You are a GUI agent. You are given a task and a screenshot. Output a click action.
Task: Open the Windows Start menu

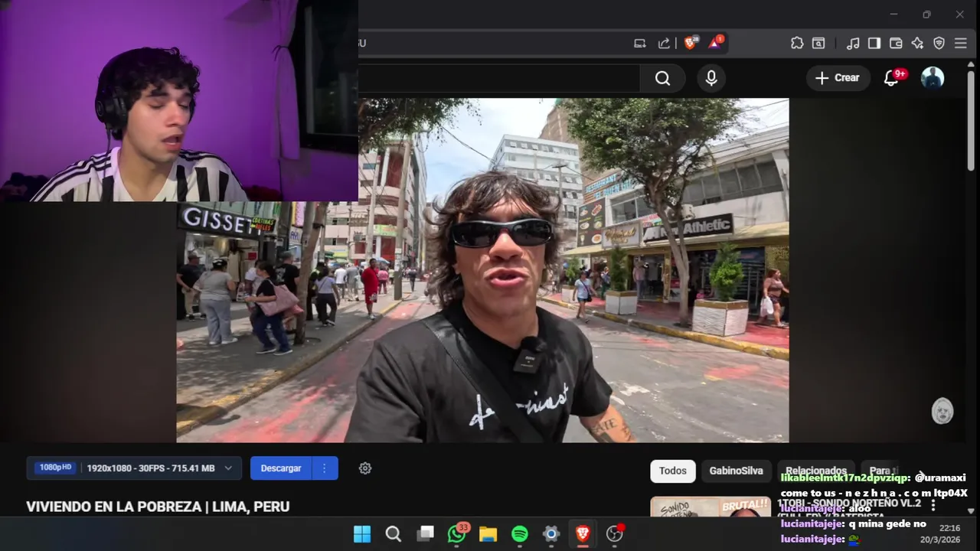(362, 534)
